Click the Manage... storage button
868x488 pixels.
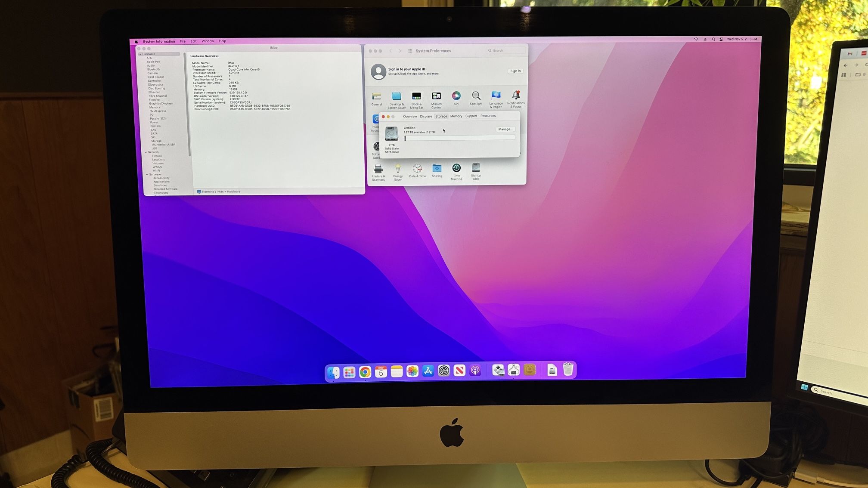505,129
